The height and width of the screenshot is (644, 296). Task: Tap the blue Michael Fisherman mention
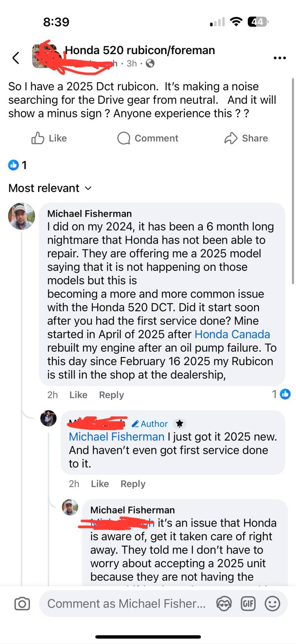coord(117,437)
